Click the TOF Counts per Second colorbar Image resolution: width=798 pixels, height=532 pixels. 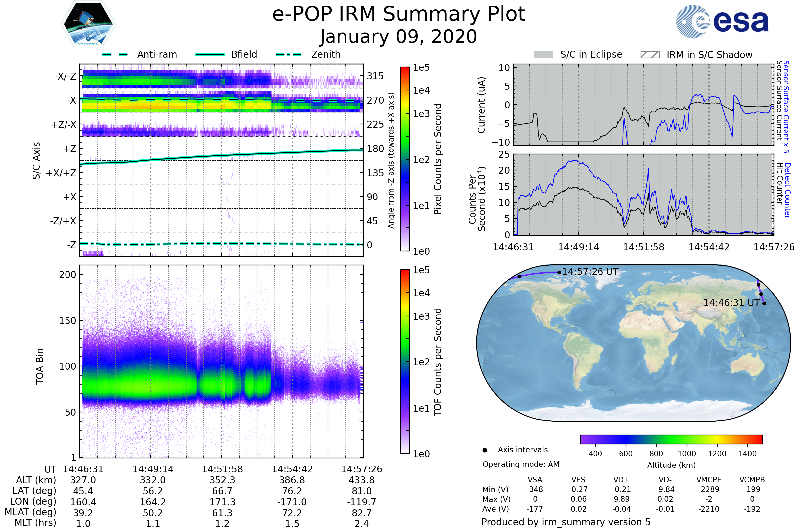405,361
